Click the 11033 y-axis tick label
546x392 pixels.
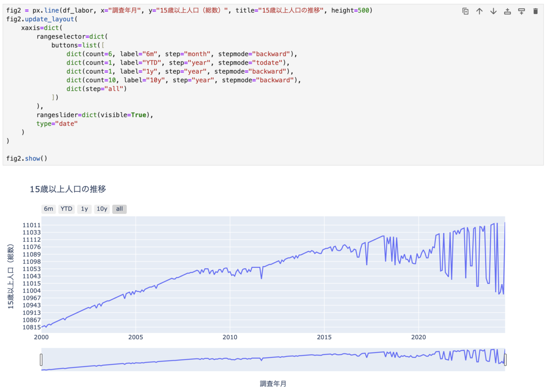pos(31,232)
